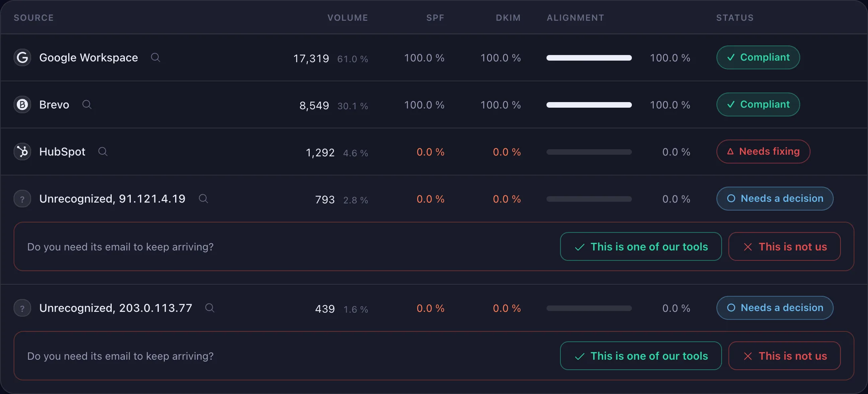Click the question mark icon for 91.121.4.19
868x394 pixels.
coord(22,199)
